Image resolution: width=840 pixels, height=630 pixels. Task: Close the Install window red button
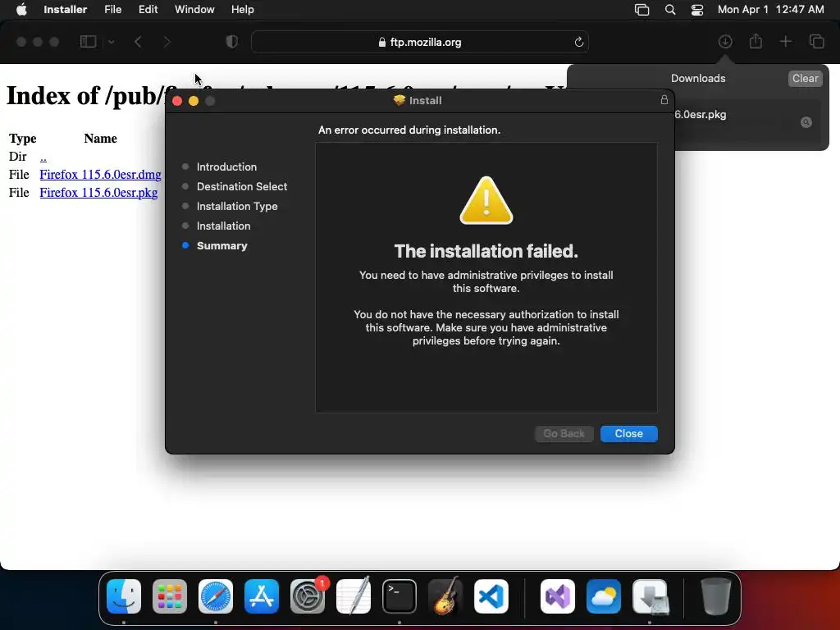tap(177, 101)
